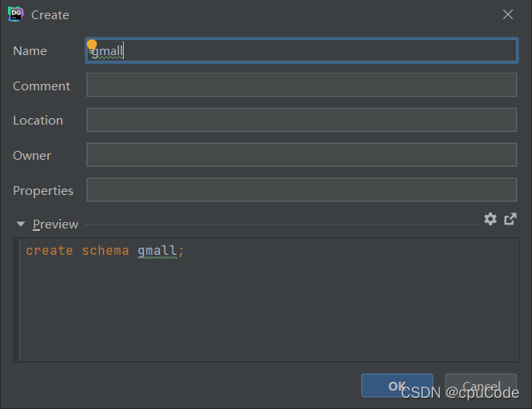532x409 pixels.
Task: Click into the Properties text field
Action: 302,190
